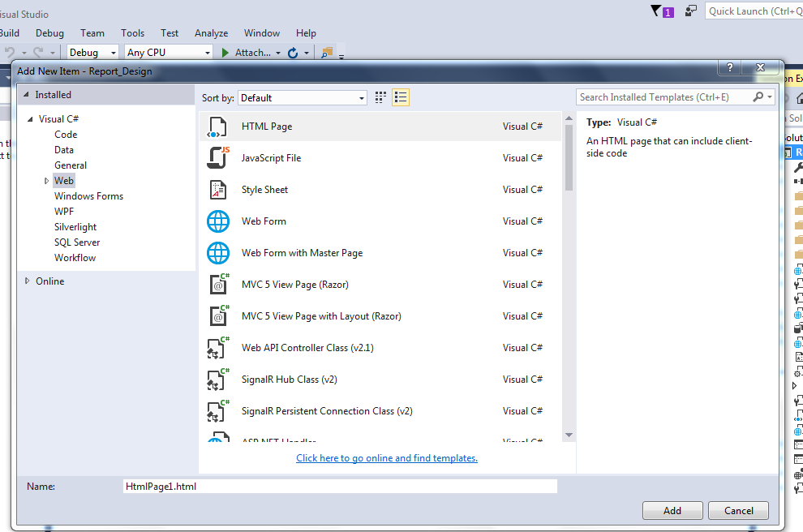Click the Add button
This screenshot has height=532, width=803.
click(x=672, y=510)
